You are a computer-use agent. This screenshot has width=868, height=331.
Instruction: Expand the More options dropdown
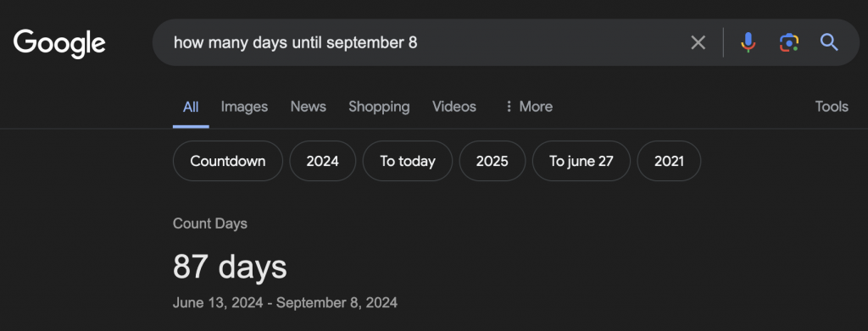(x=529, y=107)
